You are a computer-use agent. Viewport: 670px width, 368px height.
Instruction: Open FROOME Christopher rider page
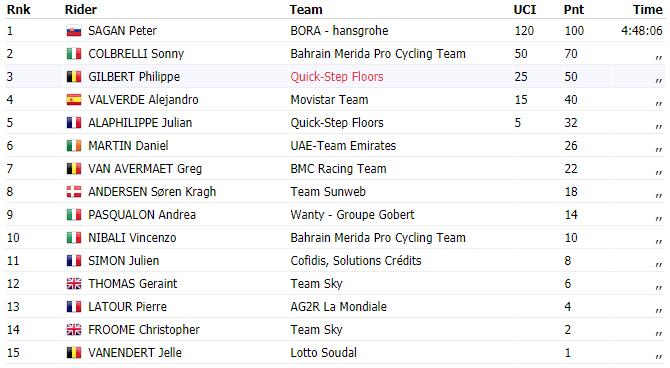(144, 330)
